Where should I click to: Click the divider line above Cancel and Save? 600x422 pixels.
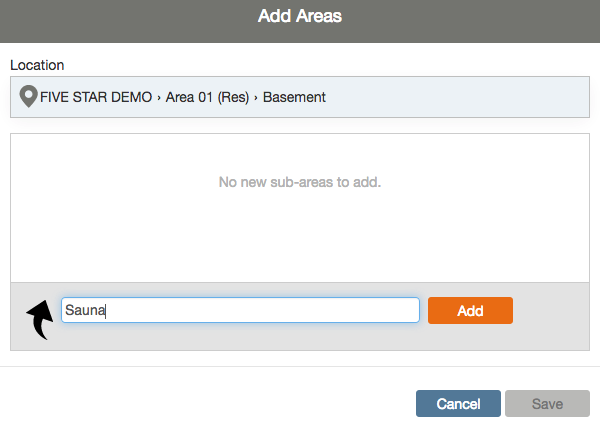300,367
